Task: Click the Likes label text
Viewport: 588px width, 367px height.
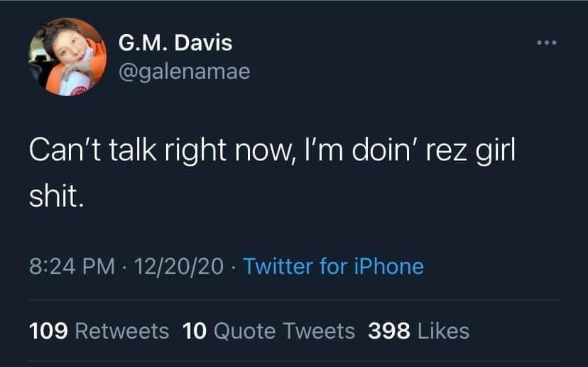Action: pyautogui.click(x=443, y=331)
